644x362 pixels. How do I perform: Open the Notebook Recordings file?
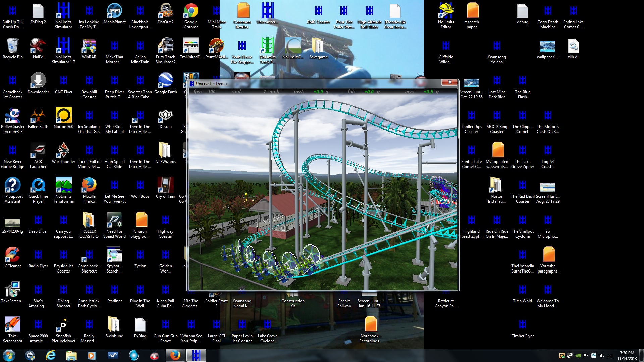(369, 329)
